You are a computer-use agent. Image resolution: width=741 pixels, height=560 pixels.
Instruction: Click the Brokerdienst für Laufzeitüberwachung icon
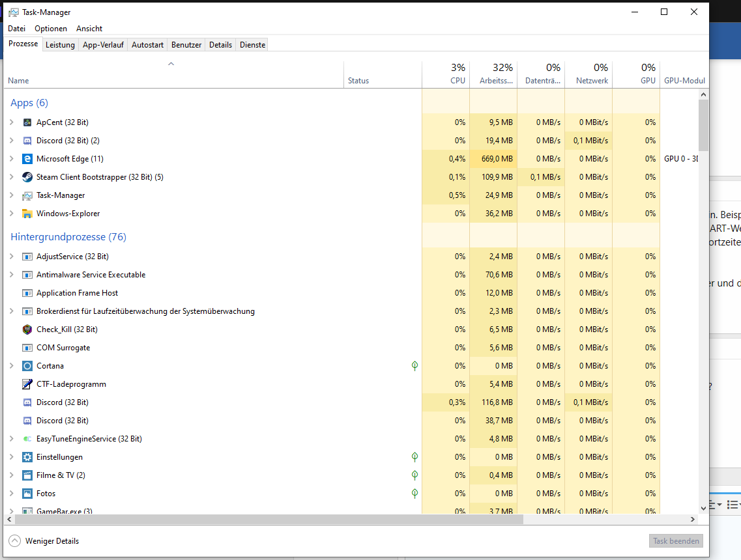click(27, 312)
